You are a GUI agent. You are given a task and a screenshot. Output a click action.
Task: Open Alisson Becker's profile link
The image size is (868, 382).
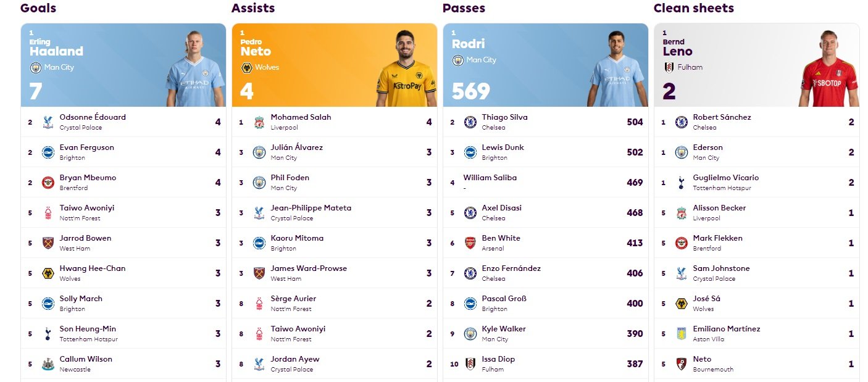pos(720,208)
